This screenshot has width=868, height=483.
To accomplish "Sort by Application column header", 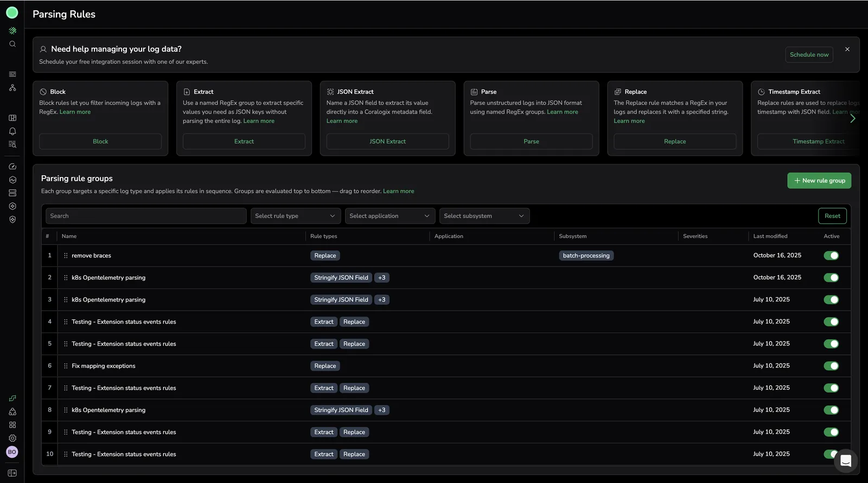I will pyautogui.click(x=449, y=236).
